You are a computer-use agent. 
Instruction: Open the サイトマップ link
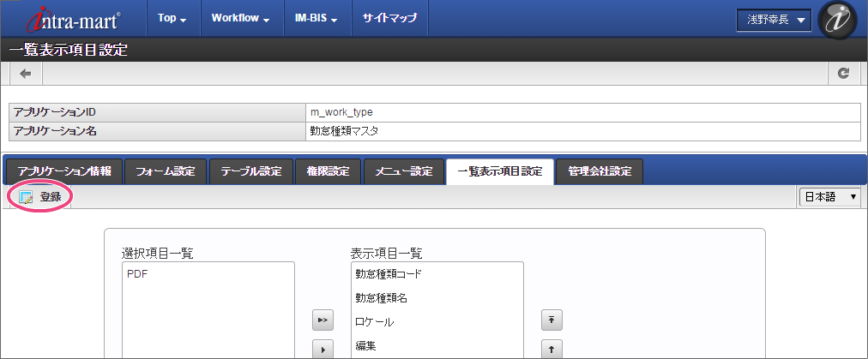pos(389,18)
